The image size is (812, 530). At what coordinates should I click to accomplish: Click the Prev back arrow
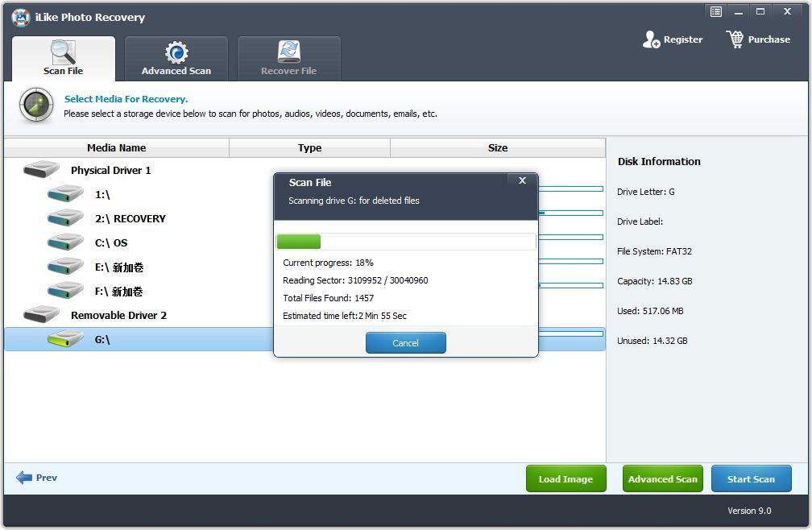(24, 478)
